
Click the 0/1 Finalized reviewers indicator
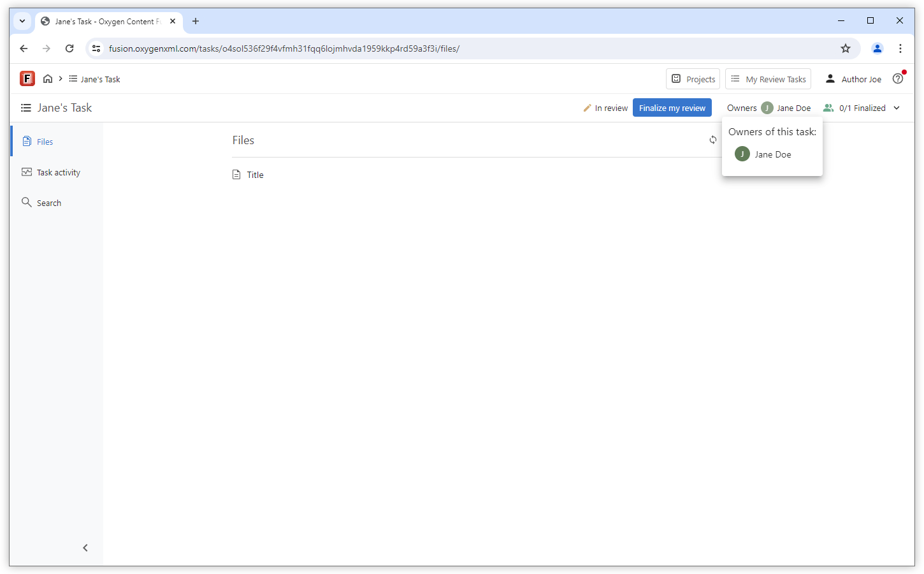(x=855, y=108)
